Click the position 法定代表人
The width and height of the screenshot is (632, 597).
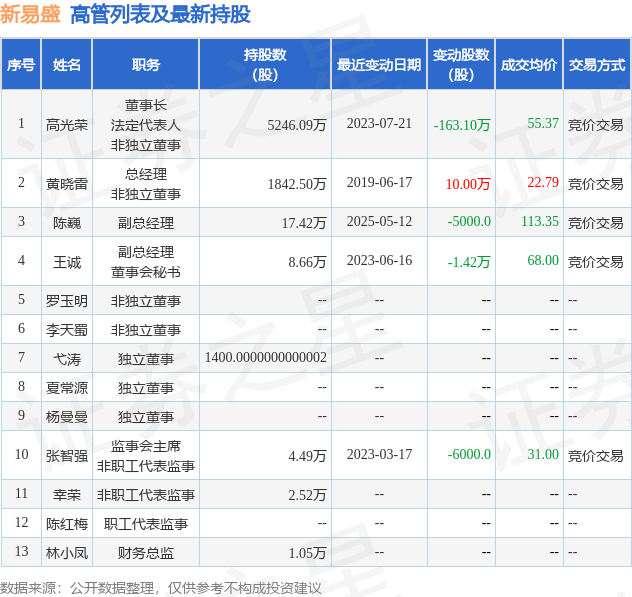[x=146, y=125]
